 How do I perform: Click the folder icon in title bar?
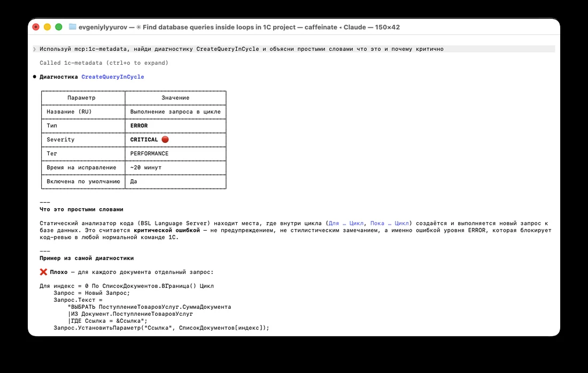(x=72, y=27)
